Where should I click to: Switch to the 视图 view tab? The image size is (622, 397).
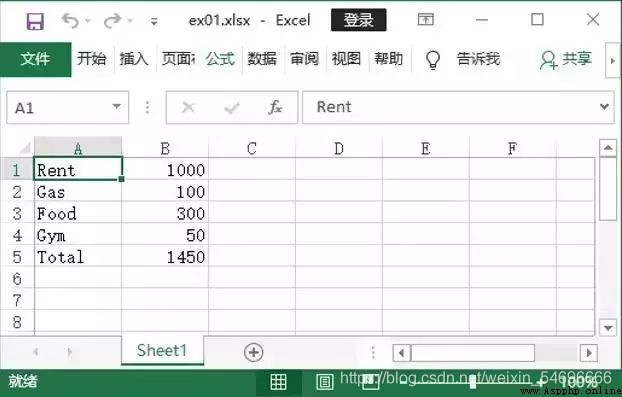[x=346, y=59]
